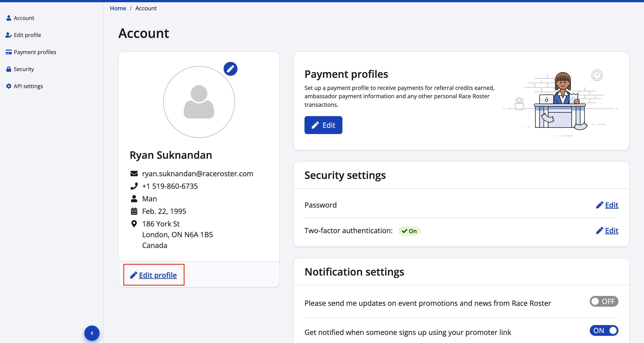This screenshot has width=644, height=343.
Task: Click the pencil icon on profile photo
Action: coord(230,69)
